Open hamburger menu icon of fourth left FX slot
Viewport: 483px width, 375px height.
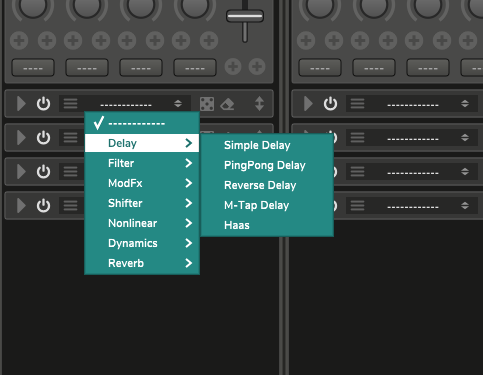tap(71, 206)
